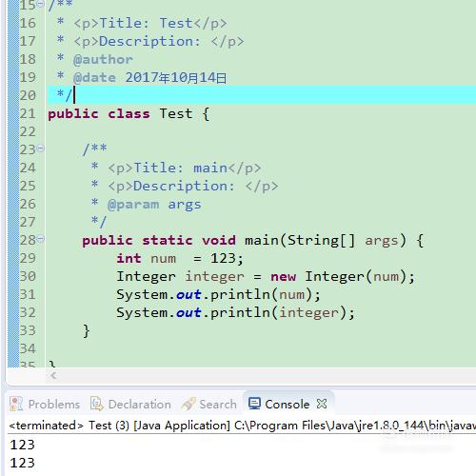476x476 pixels.
Task: Collapse the Javadoc fold at line 23
Action: (x=41, y=149)
